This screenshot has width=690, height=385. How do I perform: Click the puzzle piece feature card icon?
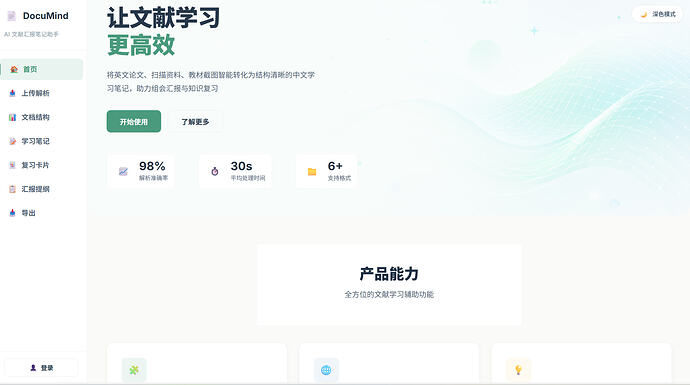click(134, 370)
